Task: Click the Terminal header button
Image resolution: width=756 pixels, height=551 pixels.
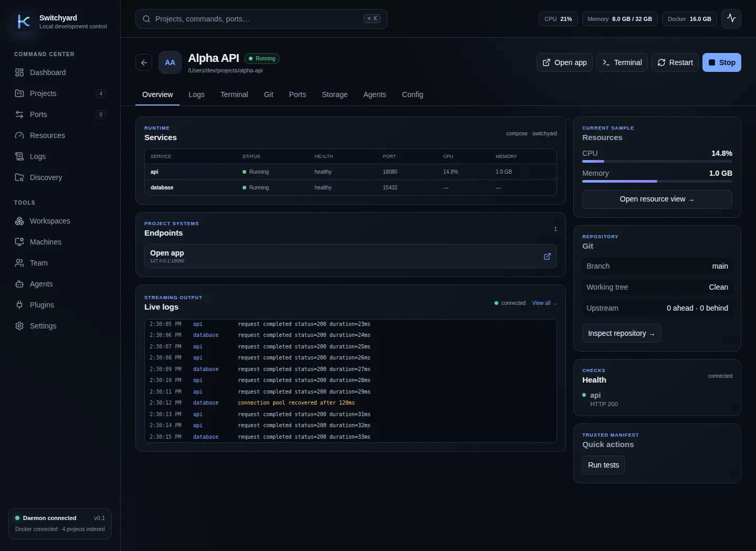Action: point(622,62)
